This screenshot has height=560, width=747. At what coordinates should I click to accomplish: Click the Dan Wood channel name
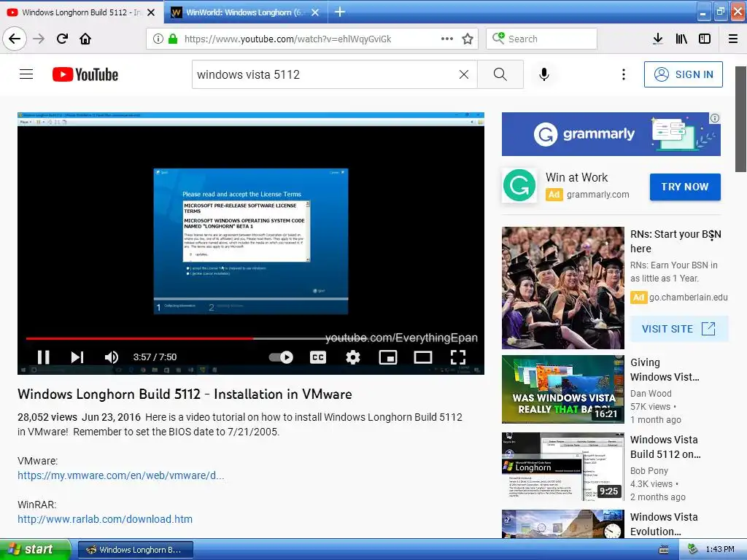[x=651, y=393]
